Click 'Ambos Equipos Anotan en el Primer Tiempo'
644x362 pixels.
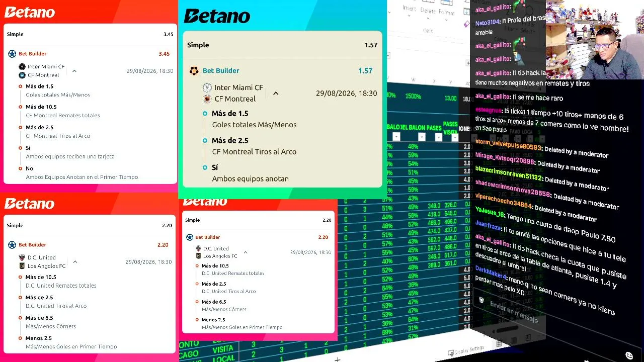(x=82, y=177)
